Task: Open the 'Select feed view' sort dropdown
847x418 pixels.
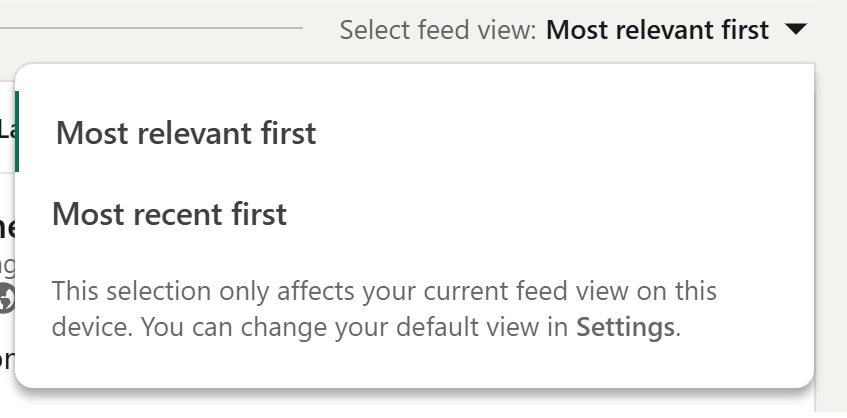Action: pyautogui.click(x=573, y=30)
